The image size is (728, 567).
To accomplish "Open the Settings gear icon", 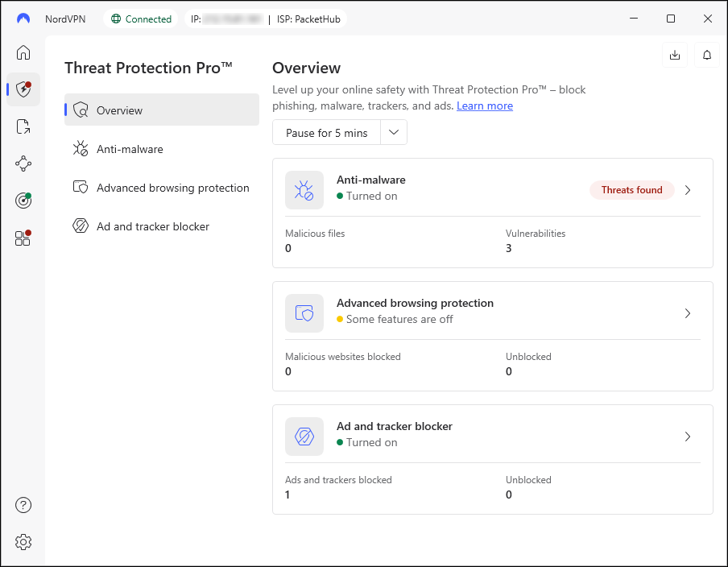I will pos(23,542).
